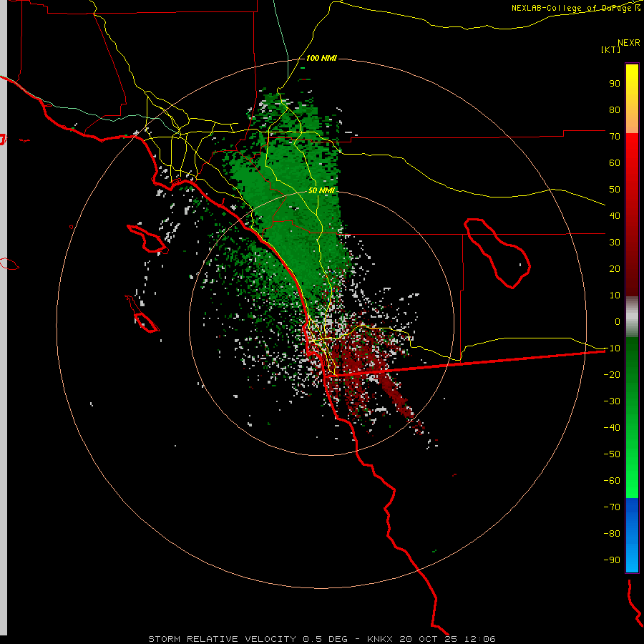Click "STORM RELATIVE VELOCITY" in the bottom caption
The height and width of the screenshot is (644, 644).
pos(222,639)
